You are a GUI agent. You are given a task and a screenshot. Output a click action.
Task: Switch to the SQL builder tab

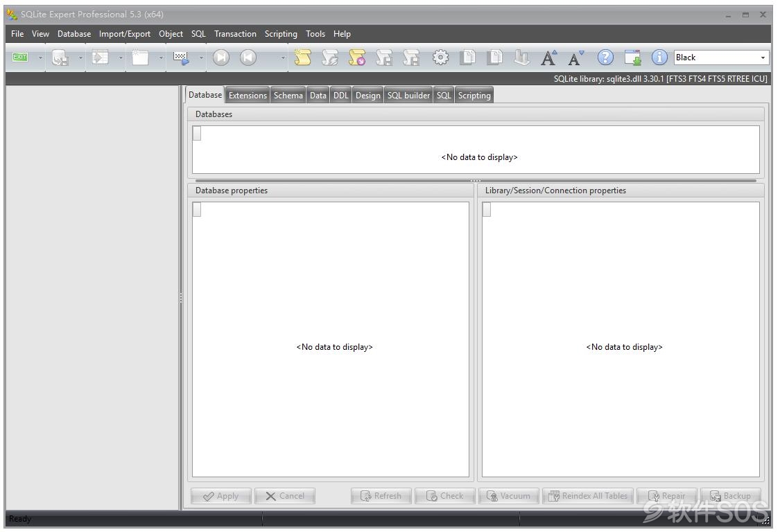[x=408, y=96]
